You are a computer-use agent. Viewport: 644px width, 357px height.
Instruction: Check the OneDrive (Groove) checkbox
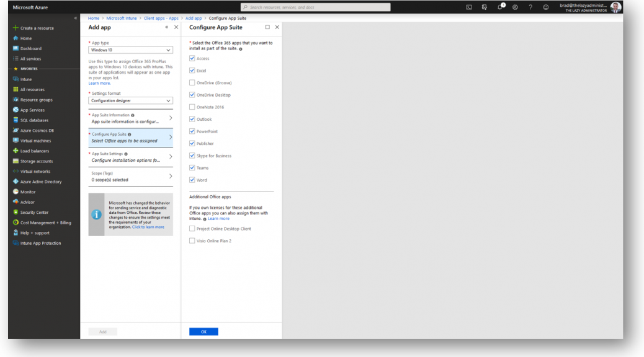coord(192,82)
